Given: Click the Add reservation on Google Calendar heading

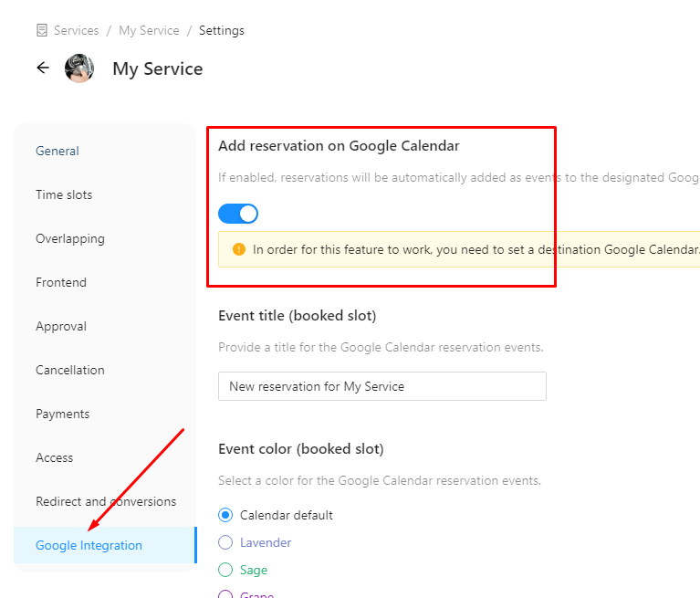Looking at the screenshot, I should (339, 145).
